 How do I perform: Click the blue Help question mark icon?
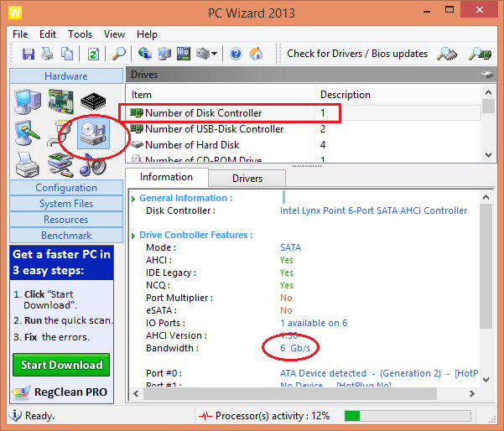coord(236,54)
